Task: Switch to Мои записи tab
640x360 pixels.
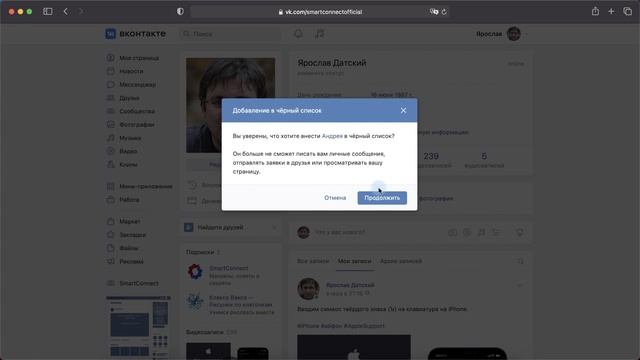Action: pos(355,261)
